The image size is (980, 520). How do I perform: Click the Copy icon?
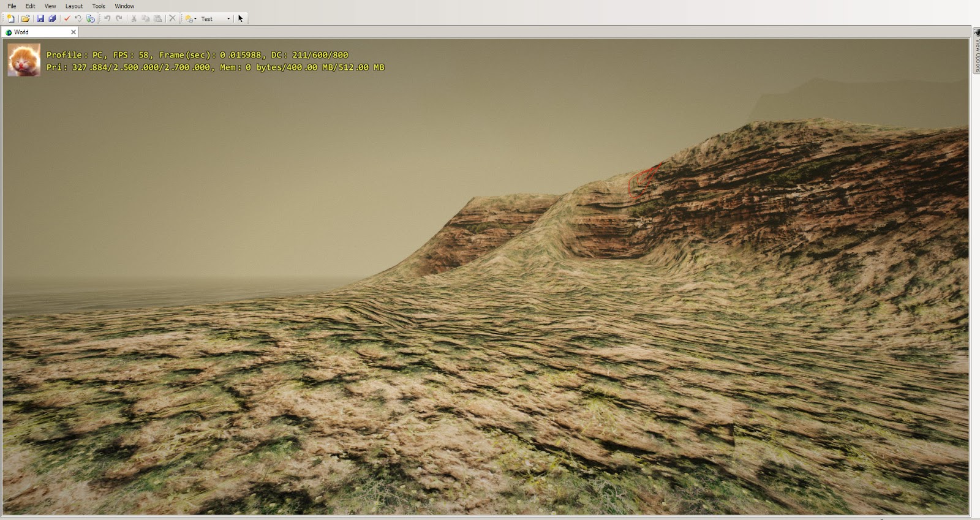pos(146,18)
